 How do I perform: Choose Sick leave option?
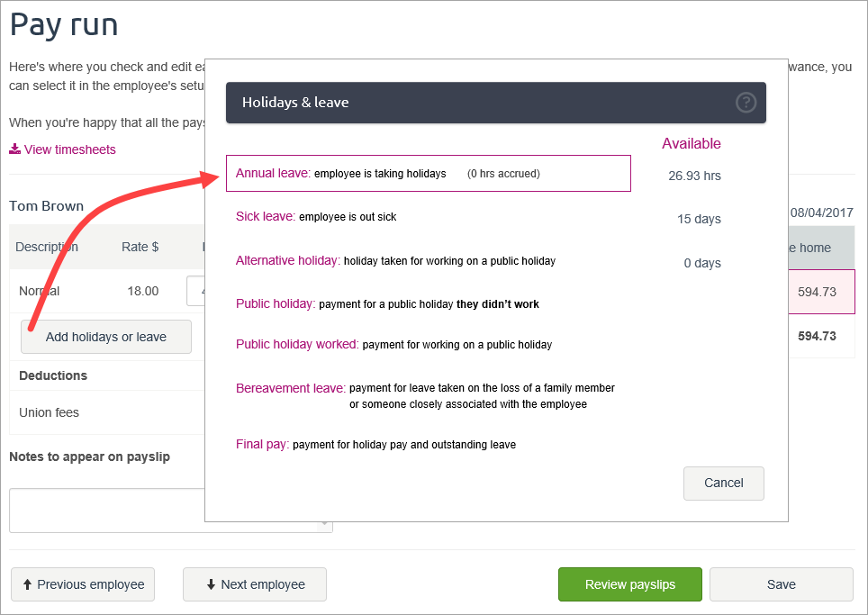pos(265,216)
